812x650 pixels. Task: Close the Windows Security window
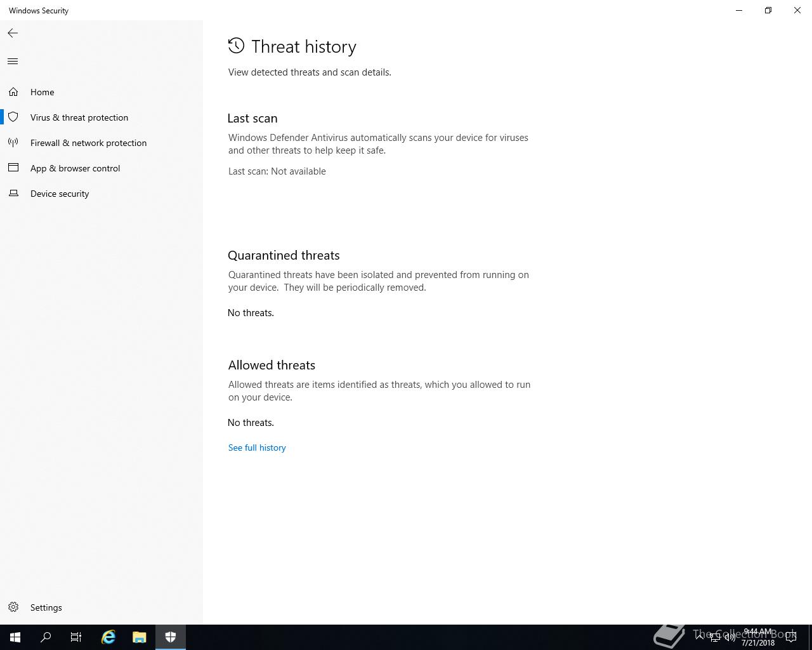(797, 10)
